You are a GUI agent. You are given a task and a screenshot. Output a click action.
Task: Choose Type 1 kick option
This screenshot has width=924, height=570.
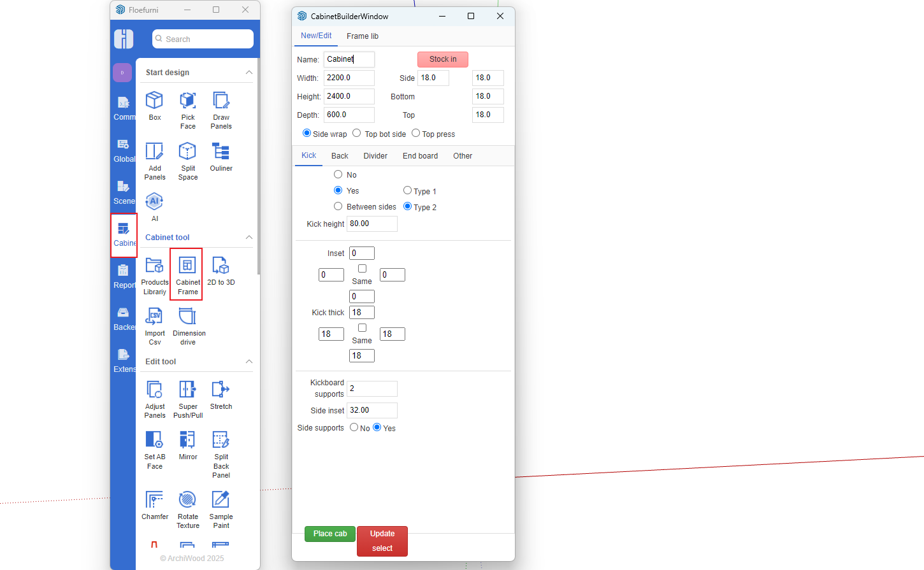point(407,190)
